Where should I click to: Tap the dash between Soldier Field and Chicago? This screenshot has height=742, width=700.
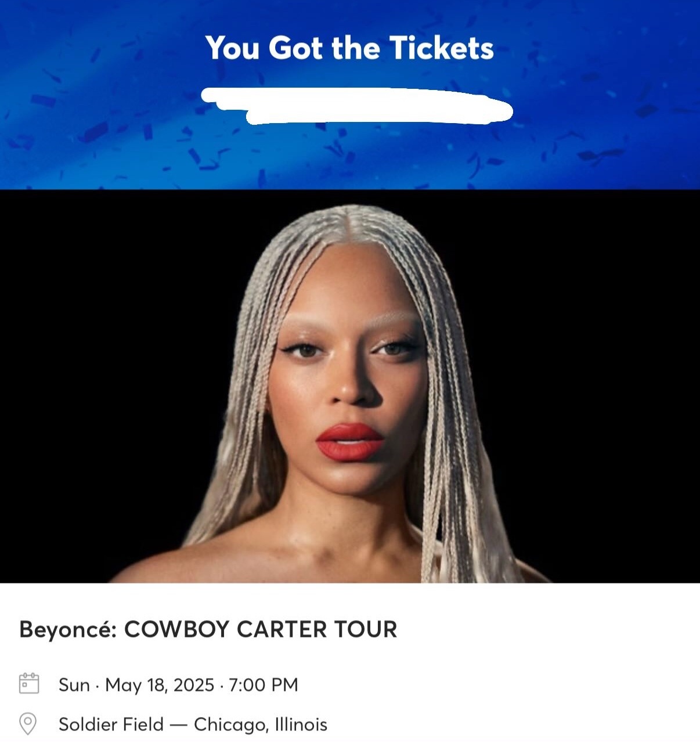coord(179,725)
